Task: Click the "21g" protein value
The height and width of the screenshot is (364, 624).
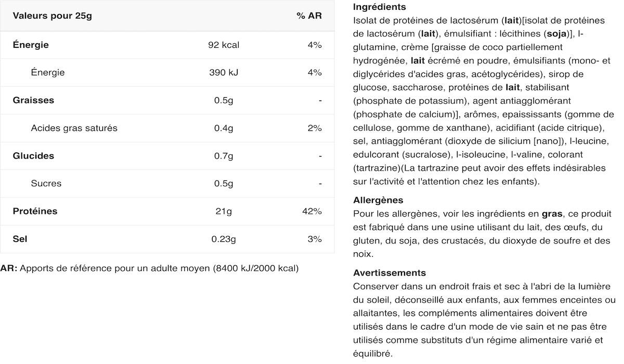Action: pos(224,211)
